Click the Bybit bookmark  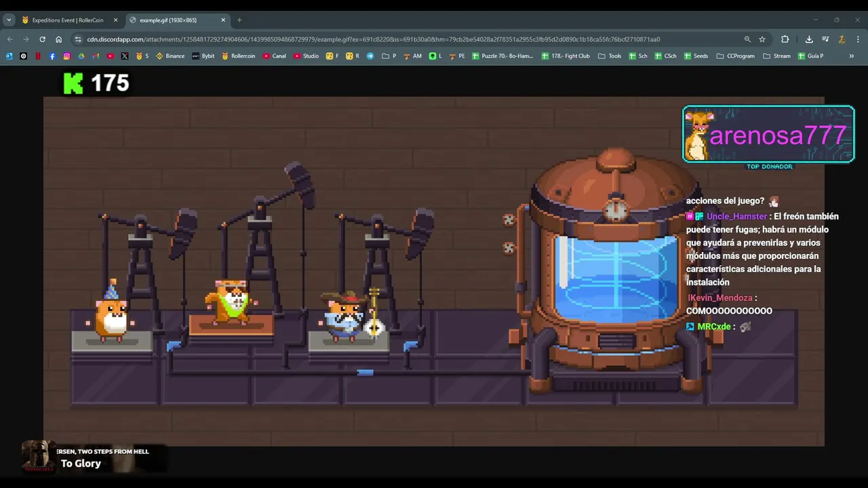point(203,56)
